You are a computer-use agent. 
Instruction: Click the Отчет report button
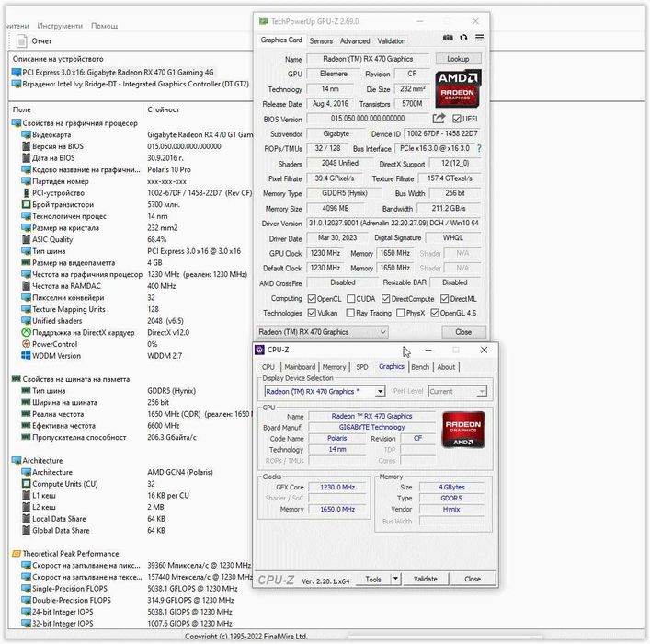[x=34, y=41]
